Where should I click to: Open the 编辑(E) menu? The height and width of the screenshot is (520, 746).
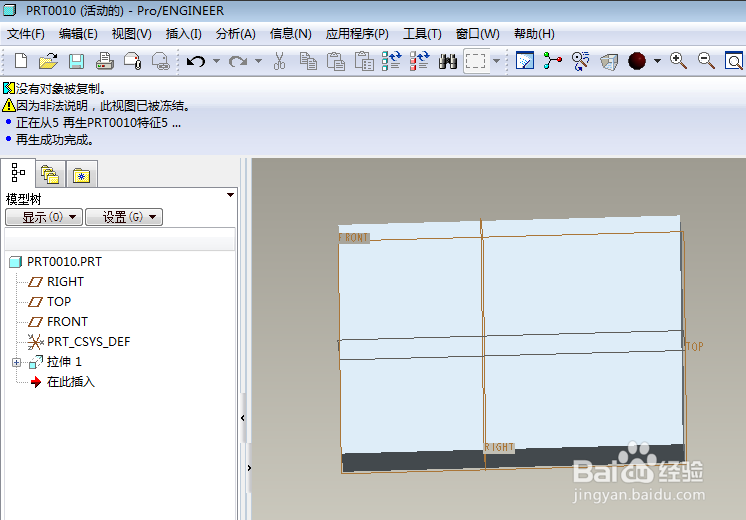coord(78,34)
